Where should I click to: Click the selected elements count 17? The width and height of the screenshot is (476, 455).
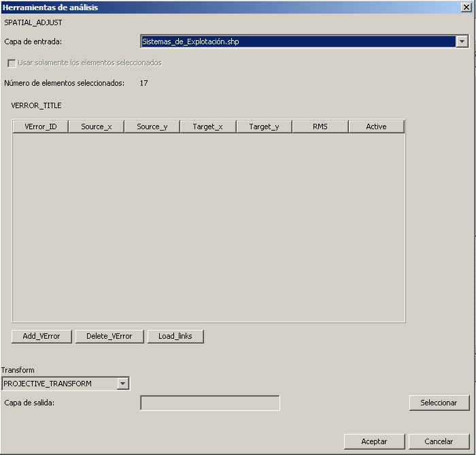pyautogui.click(x=144, y=83)
